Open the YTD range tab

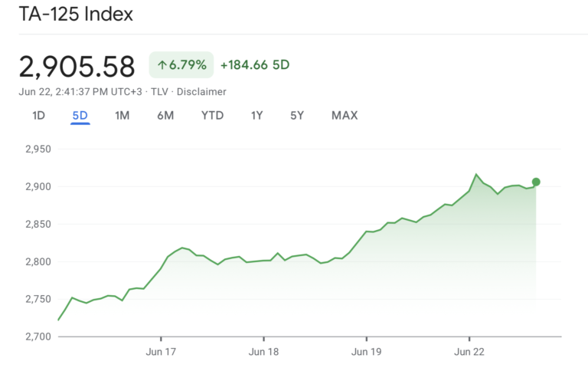pyautogui.click(x=212, y=115)
